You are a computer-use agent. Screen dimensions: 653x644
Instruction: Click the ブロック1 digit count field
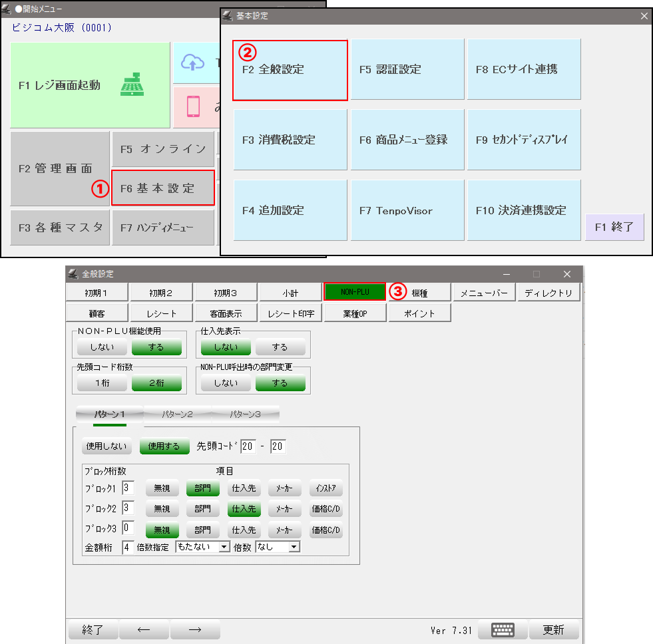[128, 488]
